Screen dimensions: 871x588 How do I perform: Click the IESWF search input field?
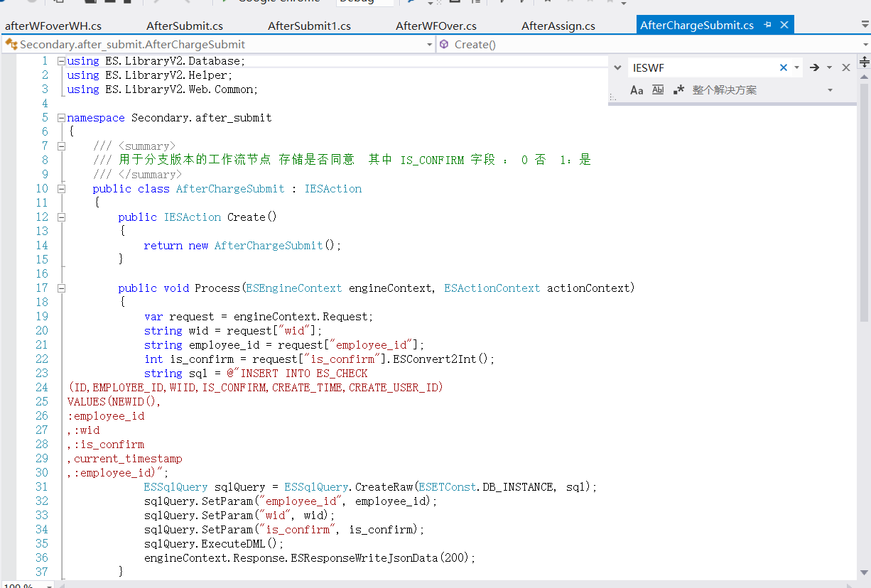(702, 67)
